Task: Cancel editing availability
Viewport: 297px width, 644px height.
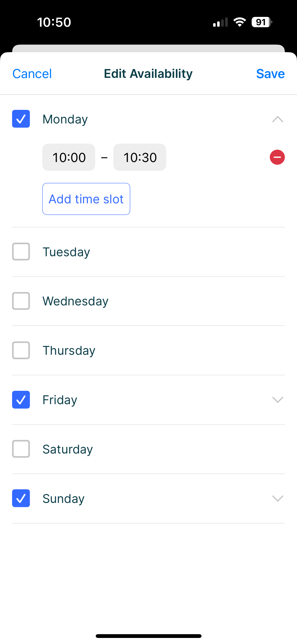Action: pyautogui.click(x=32, y=74)
